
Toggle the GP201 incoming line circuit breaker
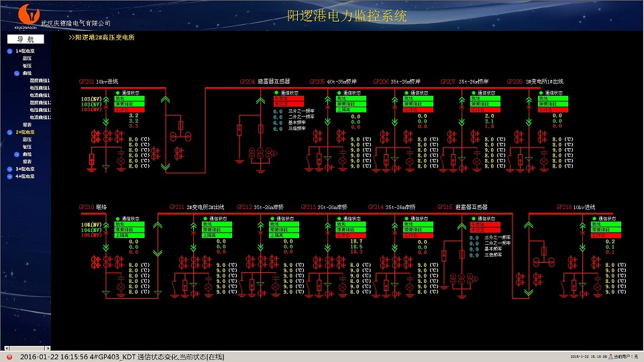[x=106, y=107]
